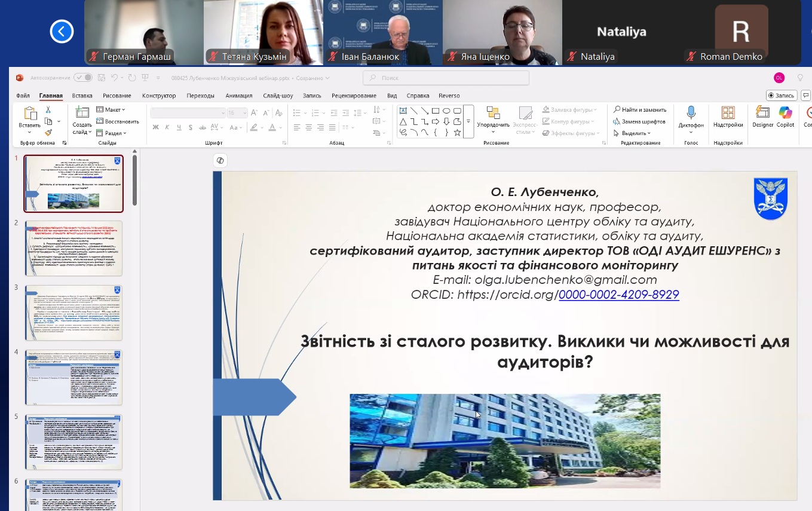Screen dimensions: 812x511
Task: Expand the Выделить selection dropdown
Action: [633, 133]
